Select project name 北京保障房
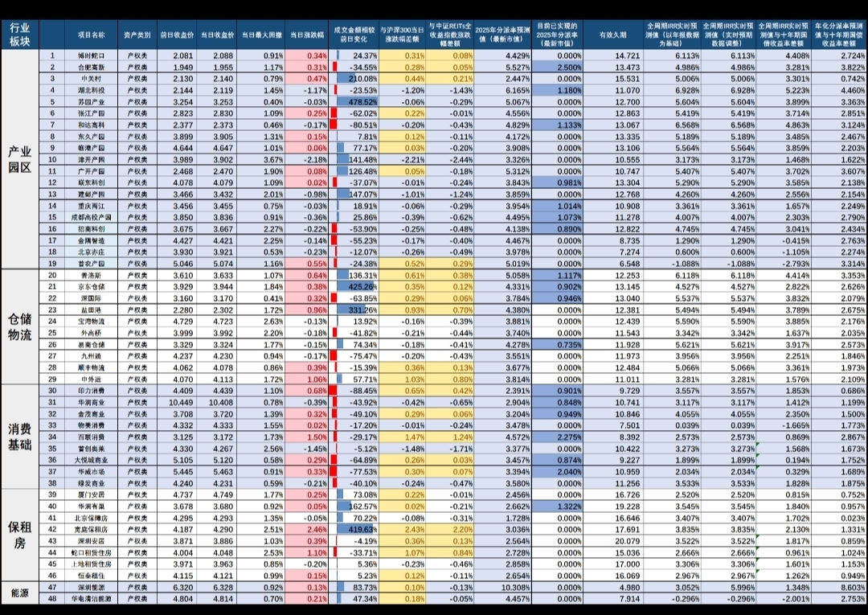This screenshot has height=615, width=868. click(x=92, y=518)
